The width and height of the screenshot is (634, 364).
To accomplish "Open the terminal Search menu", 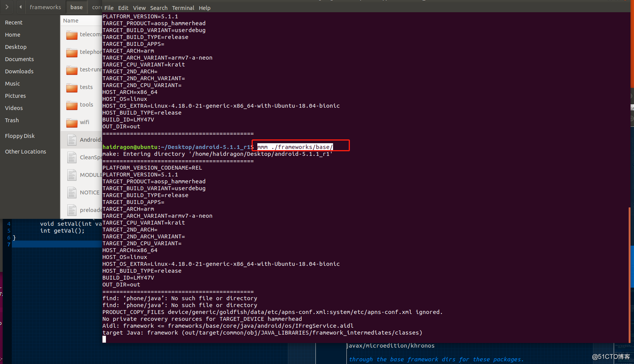I will point(159,8).
